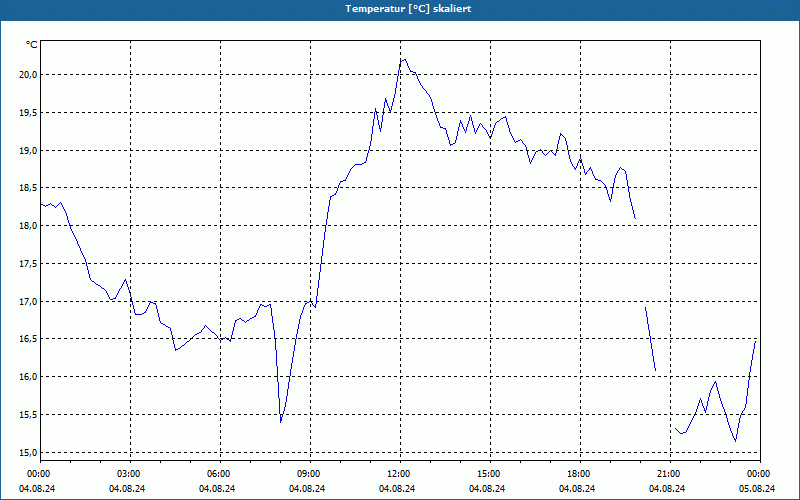Click the curve's highest peak above 20,0

404,60
